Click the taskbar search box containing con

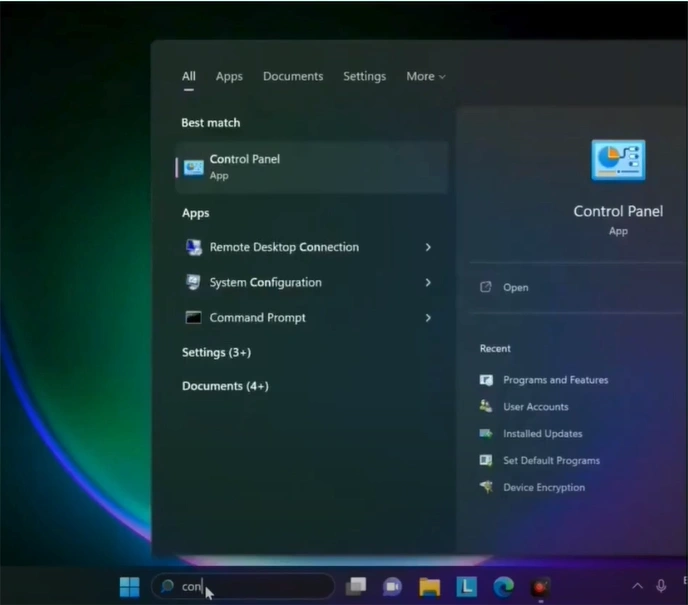244,586
